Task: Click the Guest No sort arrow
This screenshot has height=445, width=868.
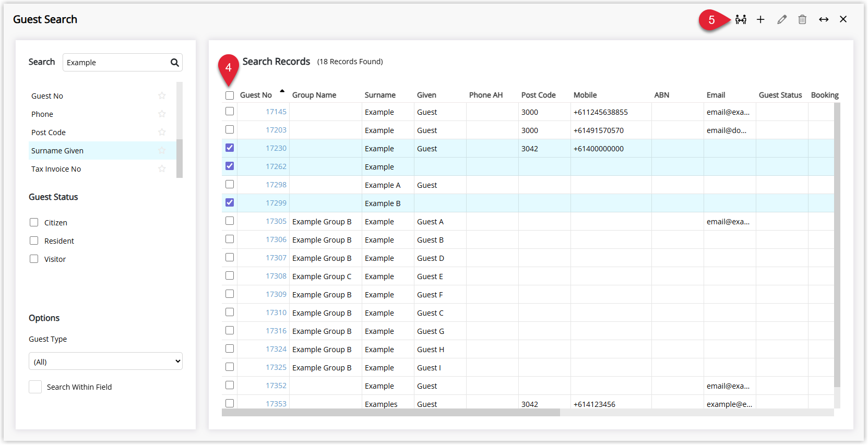Action: pos(282,91)
